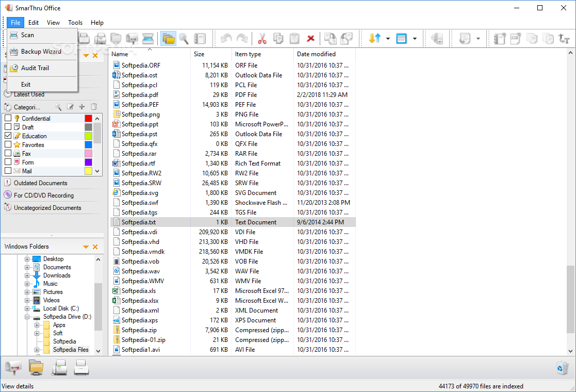
Task: Close the Windows Folders panel with the orange X
Action: 95,247
